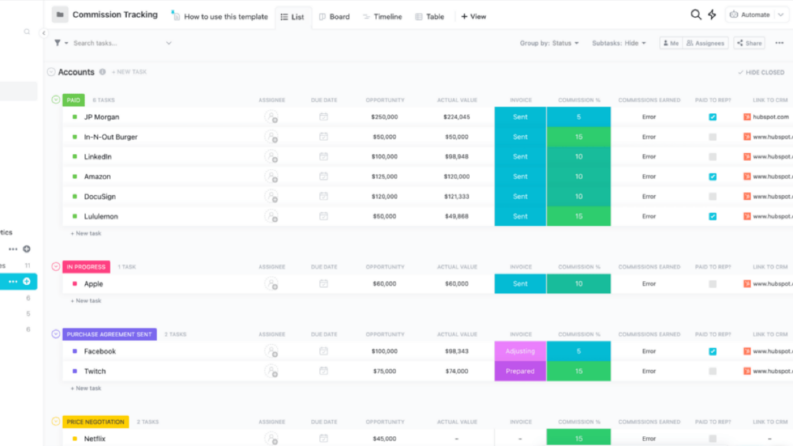Click the Automate button
793x446 pixels.
click(750, 15)
